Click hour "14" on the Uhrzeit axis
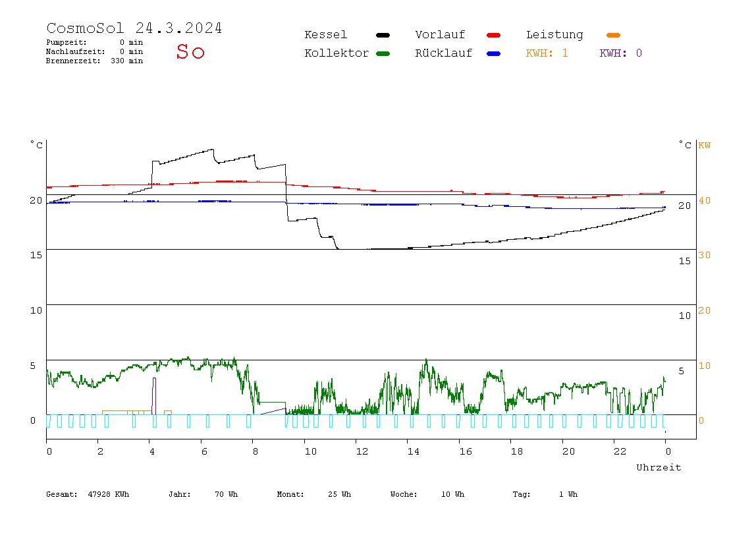 (x=413, y=451)
